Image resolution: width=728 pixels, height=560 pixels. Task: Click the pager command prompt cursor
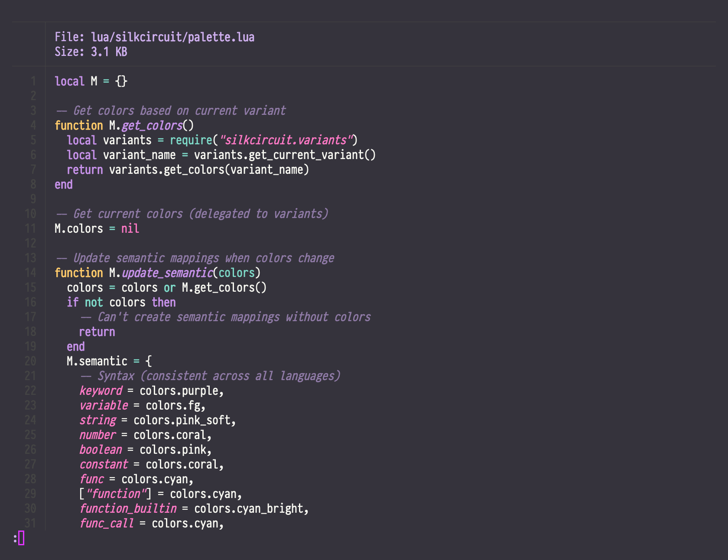point(21,538)
